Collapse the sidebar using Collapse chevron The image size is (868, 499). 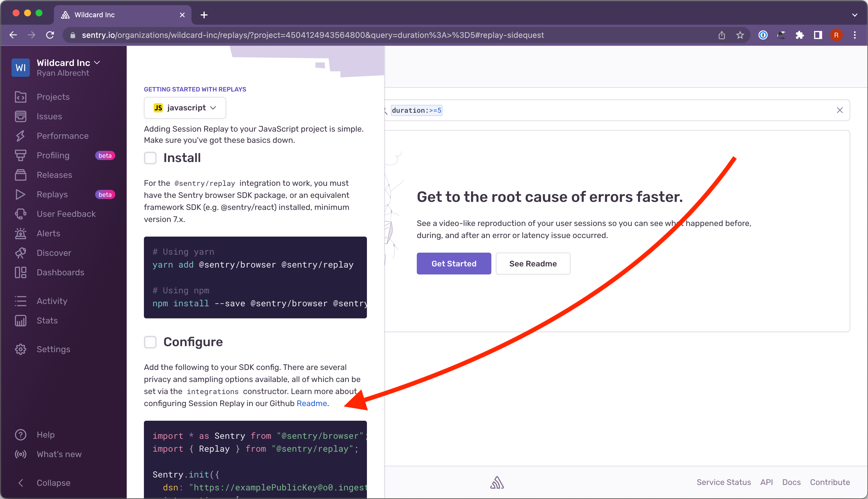coord(21,483)
